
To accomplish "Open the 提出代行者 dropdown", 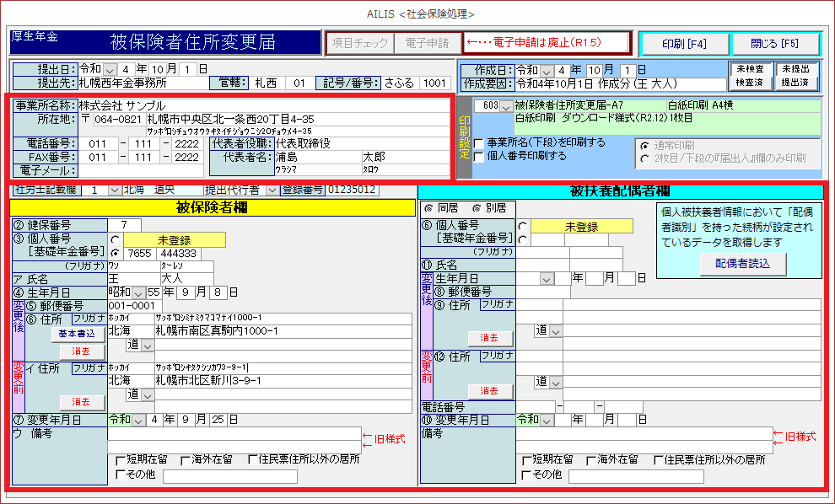I will coord(272,190).
